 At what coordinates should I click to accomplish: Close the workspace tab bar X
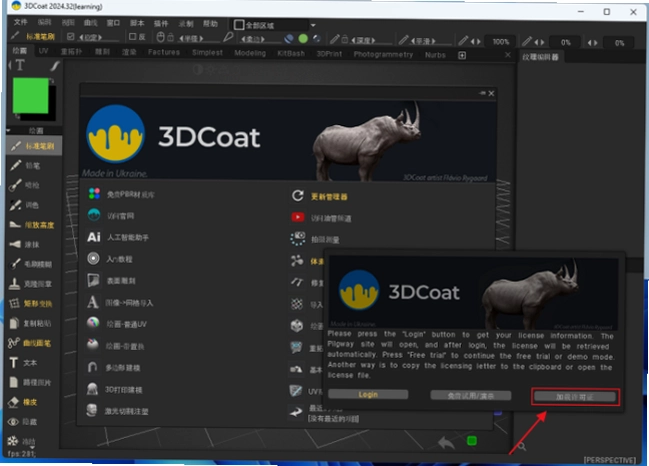(x=508, y=55)
